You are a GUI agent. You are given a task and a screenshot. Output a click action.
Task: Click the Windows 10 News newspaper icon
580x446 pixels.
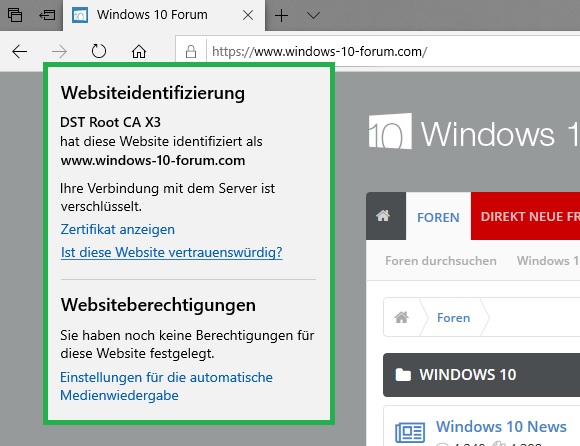coord(410,432)
